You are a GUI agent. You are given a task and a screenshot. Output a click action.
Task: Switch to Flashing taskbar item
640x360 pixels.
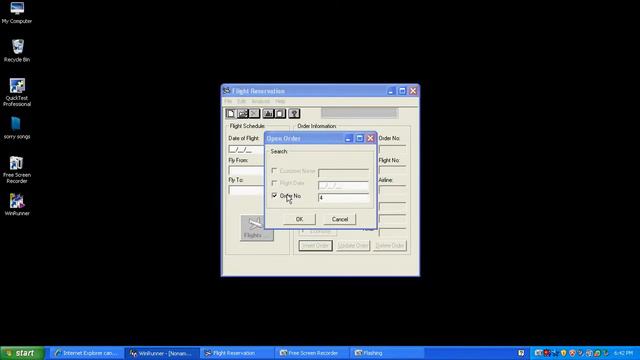pos(388,353)
